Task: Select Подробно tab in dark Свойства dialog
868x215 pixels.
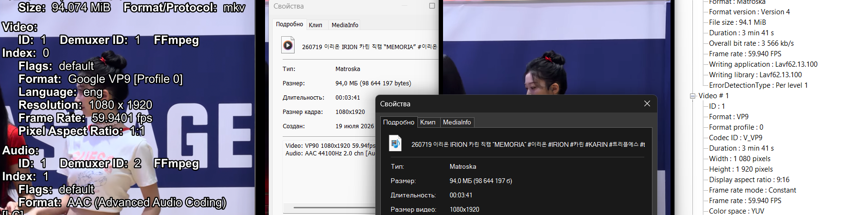Action: [399, 122]
